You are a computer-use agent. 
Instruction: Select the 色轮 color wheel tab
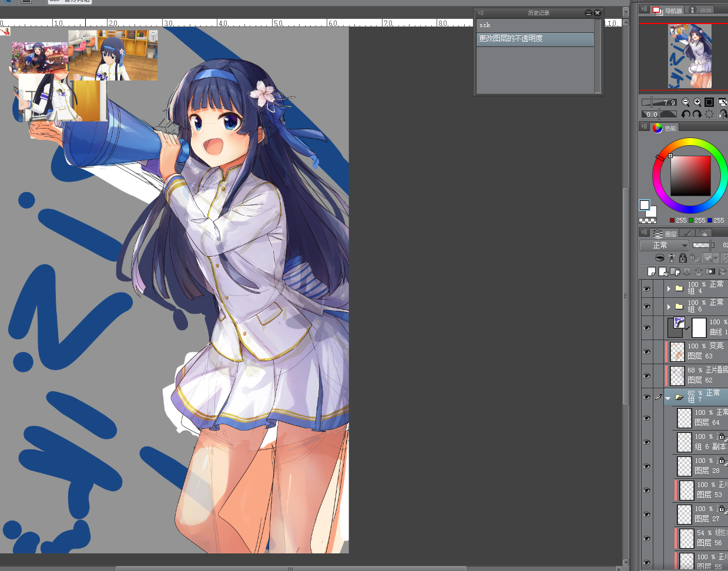(x=665, y=127)
